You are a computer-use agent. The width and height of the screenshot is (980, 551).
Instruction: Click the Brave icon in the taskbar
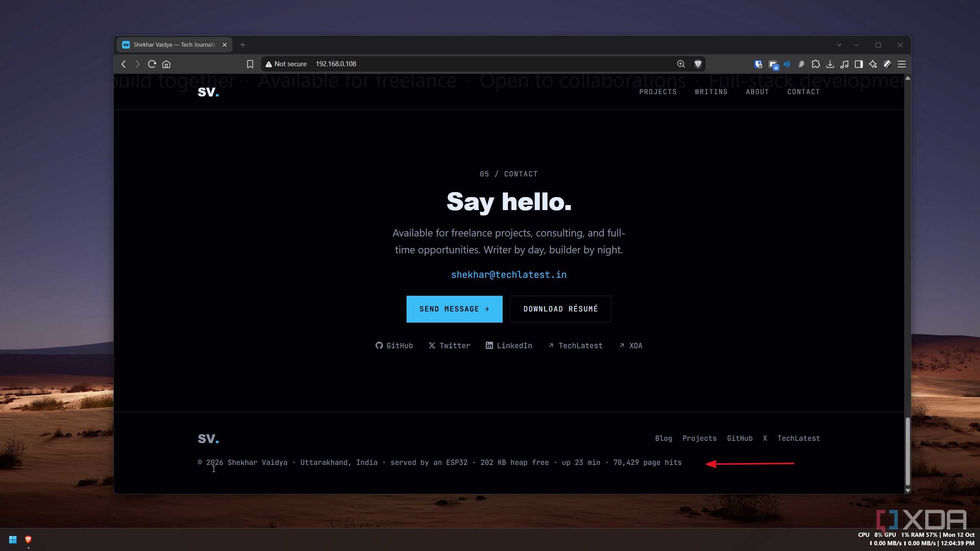(28, 540)
